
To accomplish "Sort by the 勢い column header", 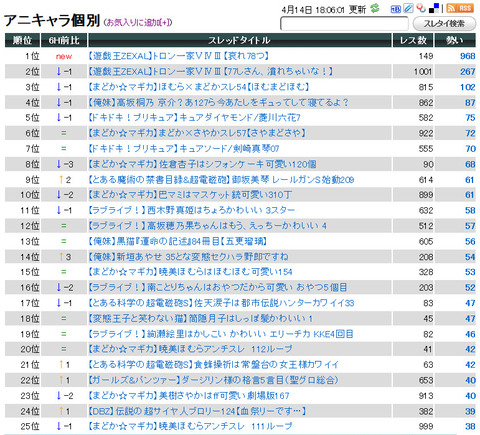I will pos(455,40).
